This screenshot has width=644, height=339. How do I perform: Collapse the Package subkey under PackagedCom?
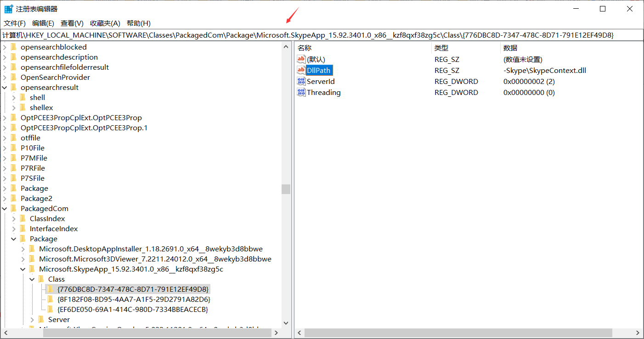coord(14,239)
